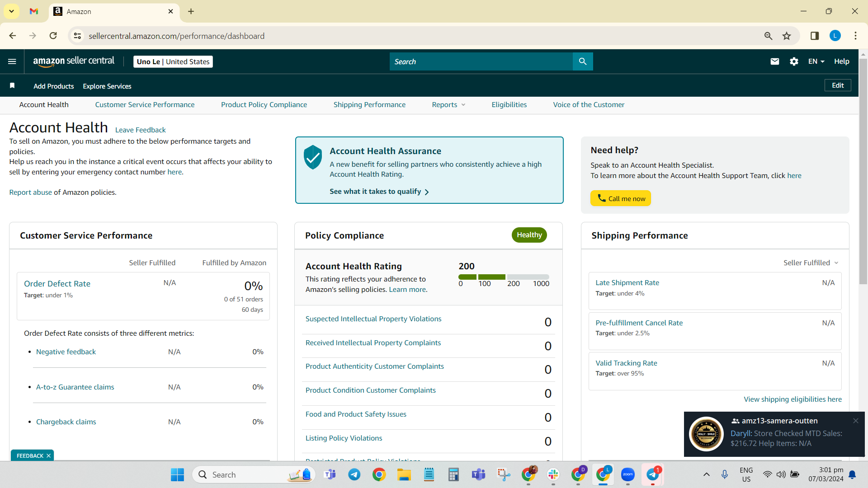Open the Chrome profile L avatar

click(835, 36)
